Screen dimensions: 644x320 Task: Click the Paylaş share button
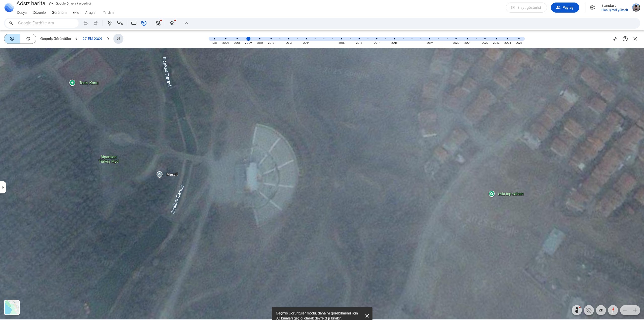(565, 8)
